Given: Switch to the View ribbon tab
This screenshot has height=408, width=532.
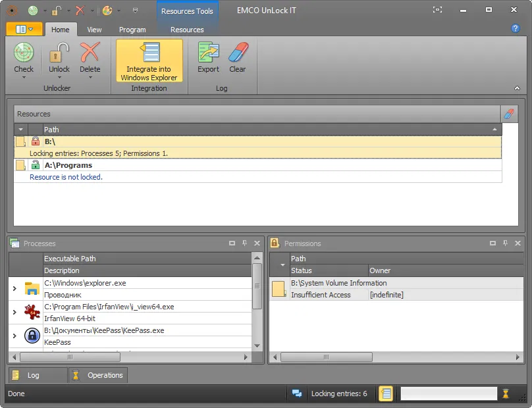Looking at the screenshot, I should click(x=94, y=30).
